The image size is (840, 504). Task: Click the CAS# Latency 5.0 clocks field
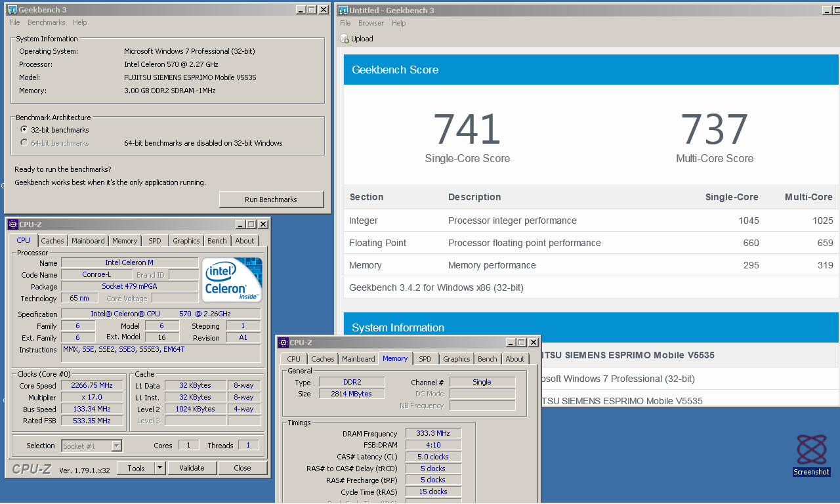pos(434,457)
